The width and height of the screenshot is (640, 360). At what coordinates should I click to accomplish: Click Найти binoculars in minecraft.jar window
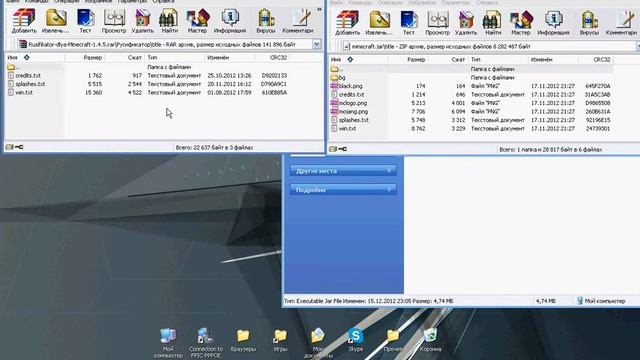tap(493, 22)
